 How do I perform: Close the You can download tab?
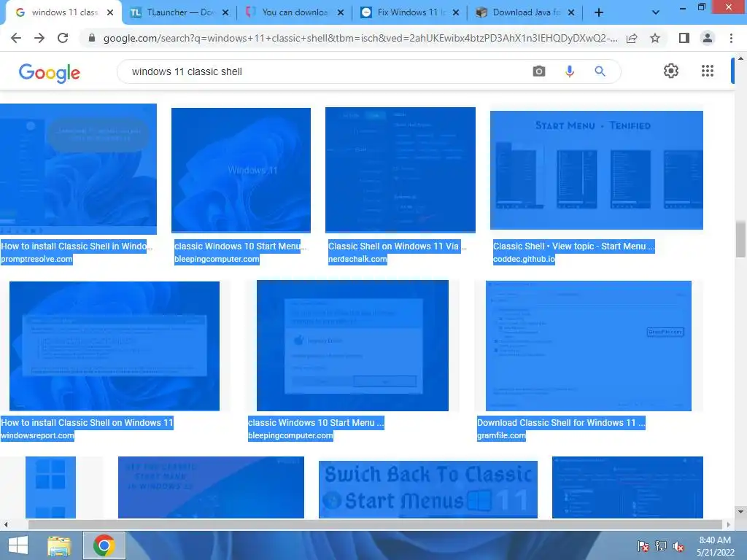pyautogui.click(x=341, y=12)
